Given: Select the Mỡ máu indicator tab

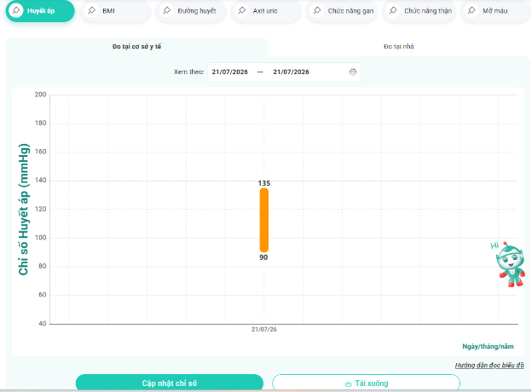Looking at the screenshot, I should [x=495, y=11].
